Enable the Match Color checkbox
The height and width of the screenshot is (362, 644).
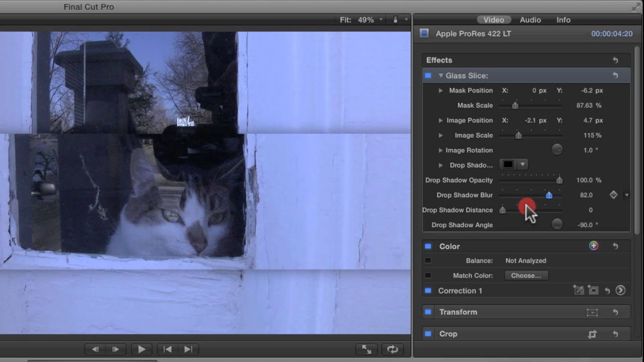(428, 276)
